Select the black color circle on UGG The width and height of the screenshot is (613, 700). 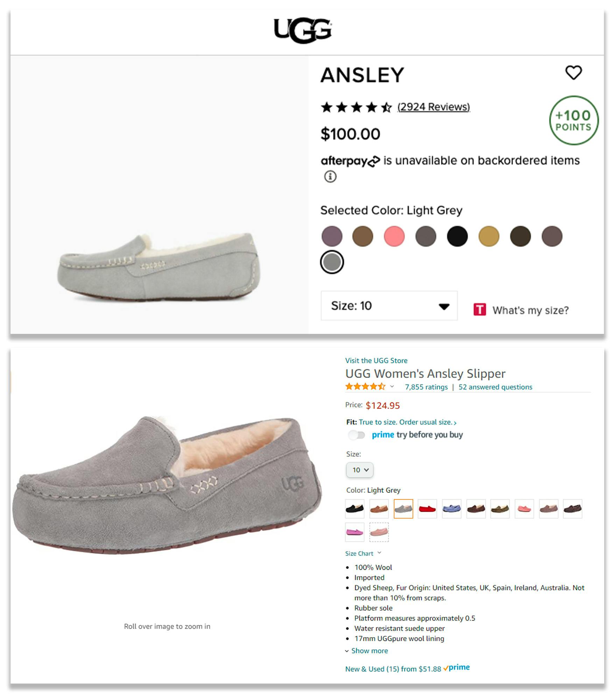point(457,236)
